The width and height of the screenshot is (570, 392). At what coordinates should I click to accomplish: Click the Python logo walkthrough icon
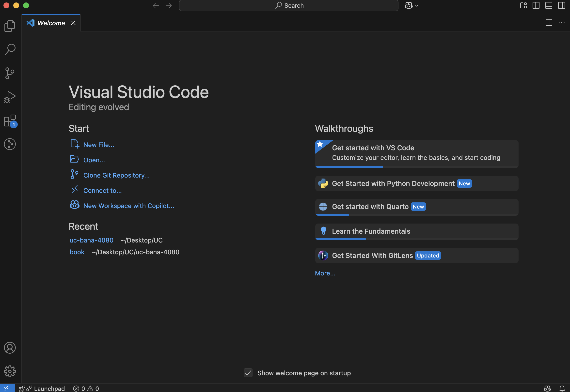[x=323, y=183]
